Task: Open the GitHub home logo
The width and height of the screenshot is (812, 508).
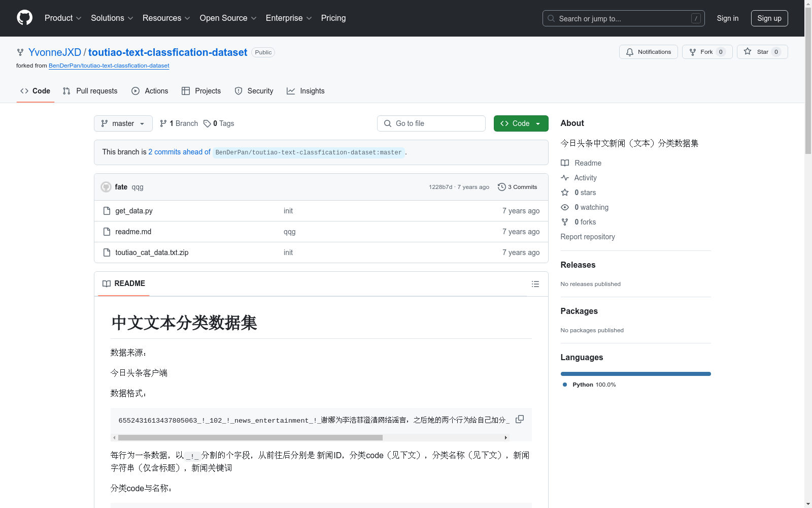Action: (24, 18)
